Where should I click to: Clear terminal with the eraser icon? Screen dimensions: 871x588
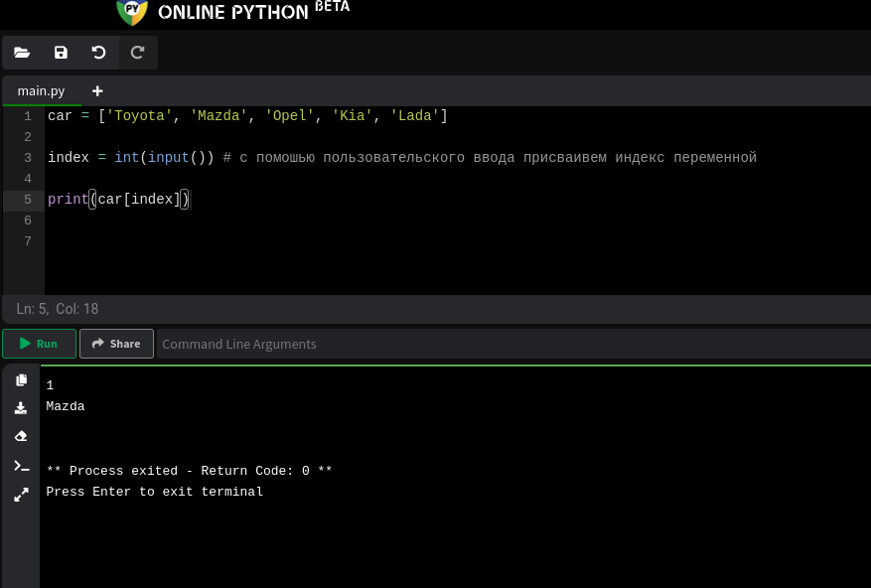click(21, 436)
